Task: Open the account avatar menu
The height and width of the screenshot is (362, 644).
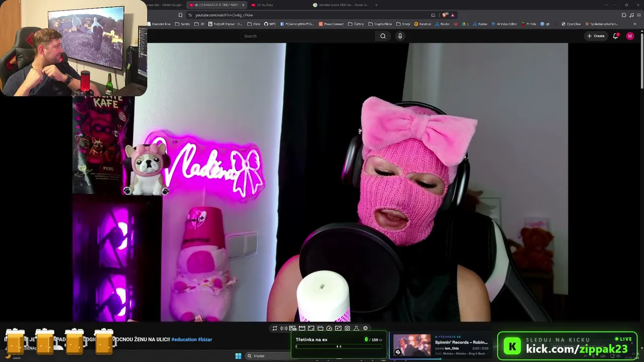Action: coord(630,36)
